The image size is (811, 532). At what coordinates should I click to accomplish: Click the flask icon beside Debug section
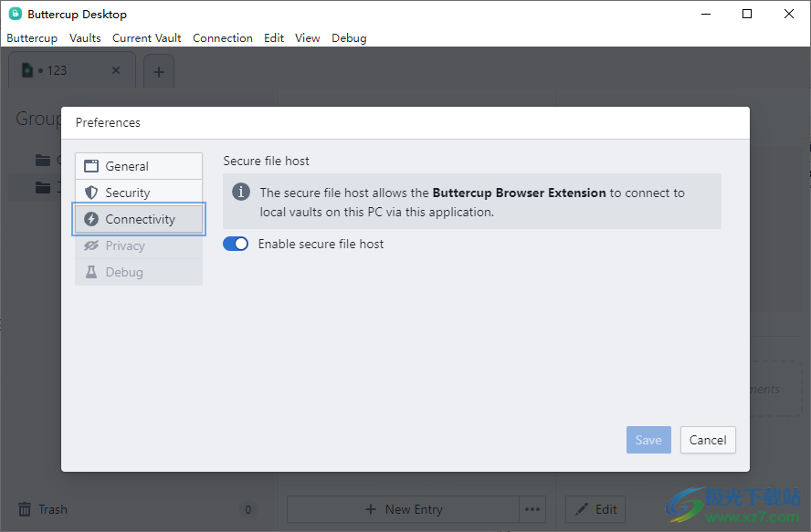[x=91, y=272]
